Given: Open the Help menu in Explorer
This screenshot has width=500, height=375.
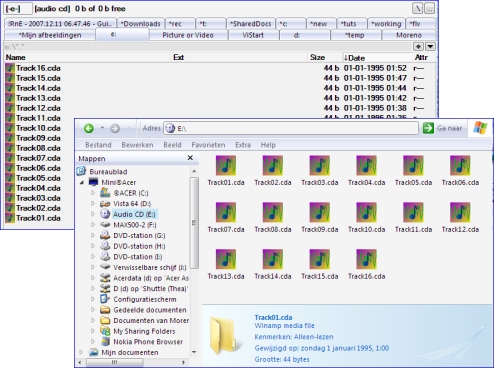Looking at the screenshot, I should point(268,145).
